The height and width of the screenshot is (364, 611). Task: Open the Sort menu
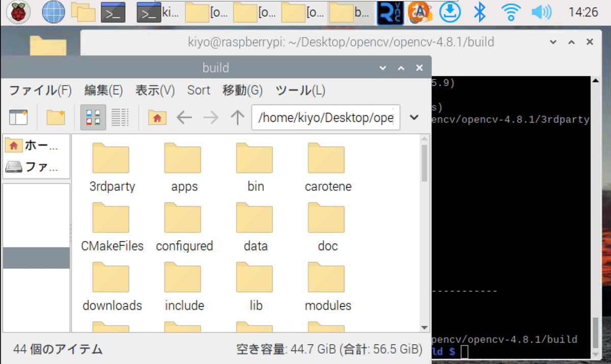(199, 91)
